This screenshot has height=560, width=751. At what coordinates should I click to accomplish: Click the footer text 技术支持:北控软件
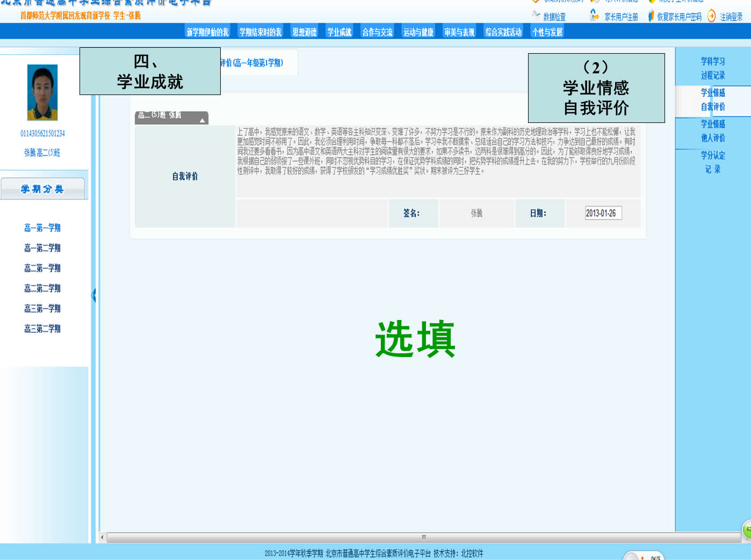(x=458, y=553)
